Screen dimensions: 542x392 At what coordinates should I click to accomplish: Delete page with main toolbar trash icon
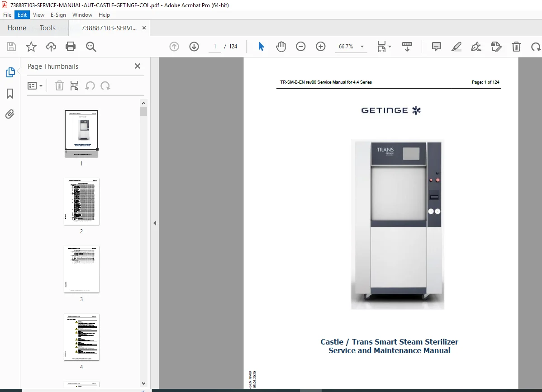click(516, 46)
